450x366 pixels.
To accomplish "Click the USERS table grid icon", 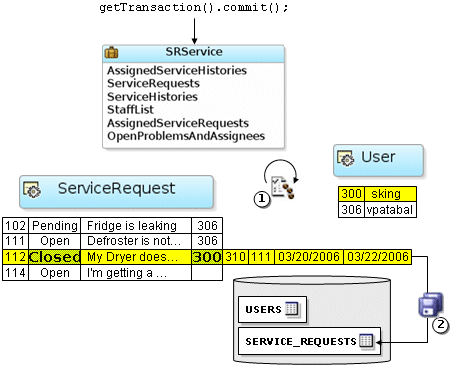I will click(x=292, y=309).
